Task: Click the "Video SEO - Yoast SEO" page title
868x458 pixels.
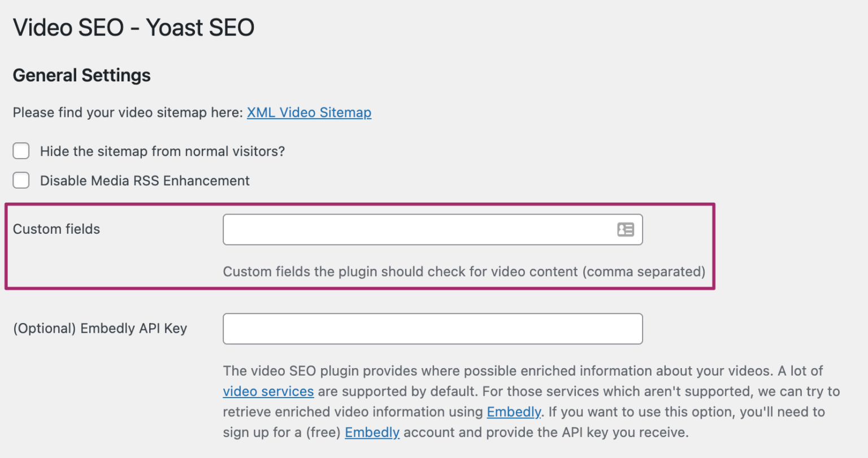Action: coord(133,27)
